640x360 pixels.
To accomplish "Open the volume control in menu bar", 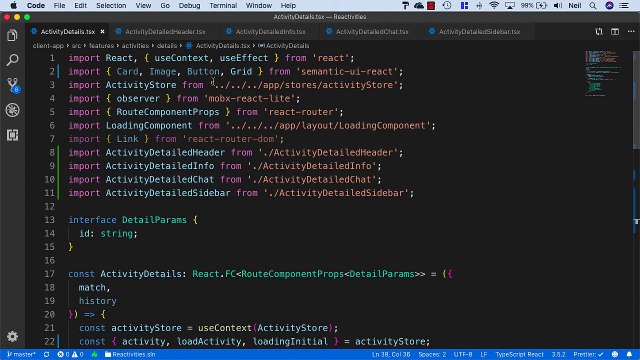I will point(558,5).
